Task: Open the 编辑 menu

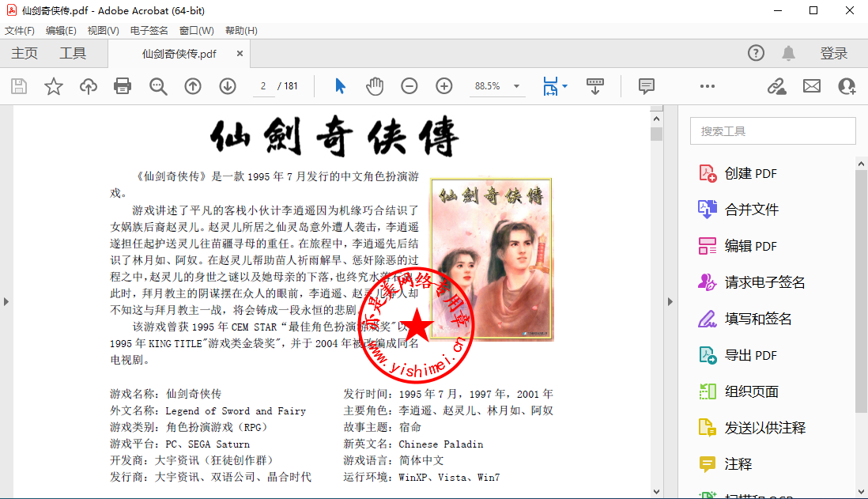Action: pos(61,31)
